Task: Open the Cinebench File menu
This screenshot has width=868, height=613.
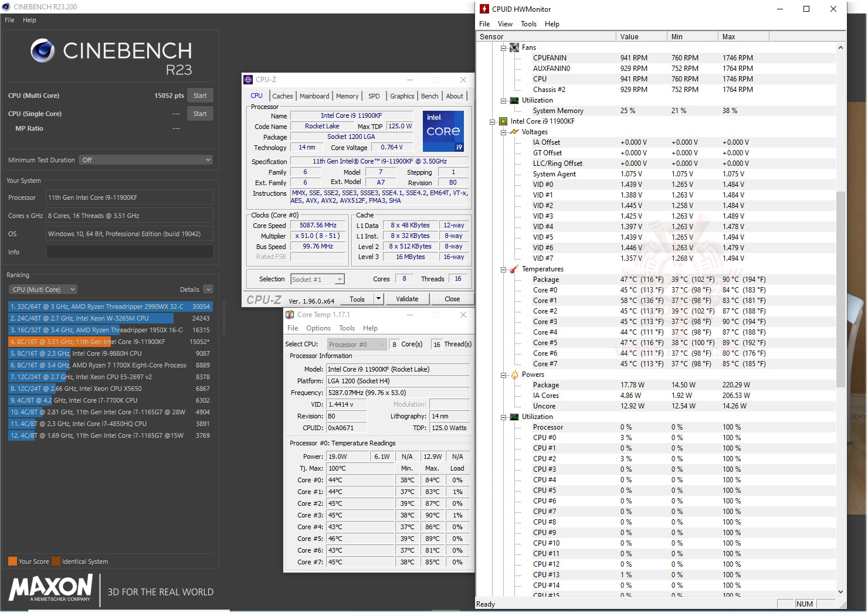Action: pyautogui.click(x=9, y=20)
